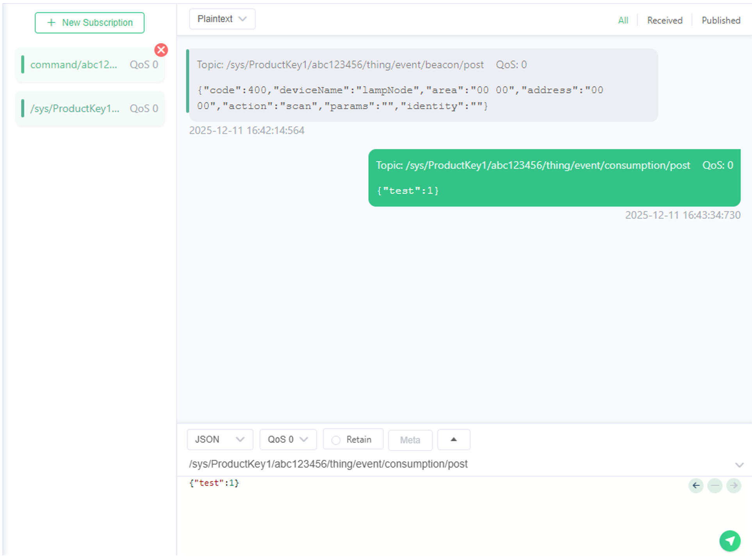Show All messages filter
The image size is (752, 560).
623,20
